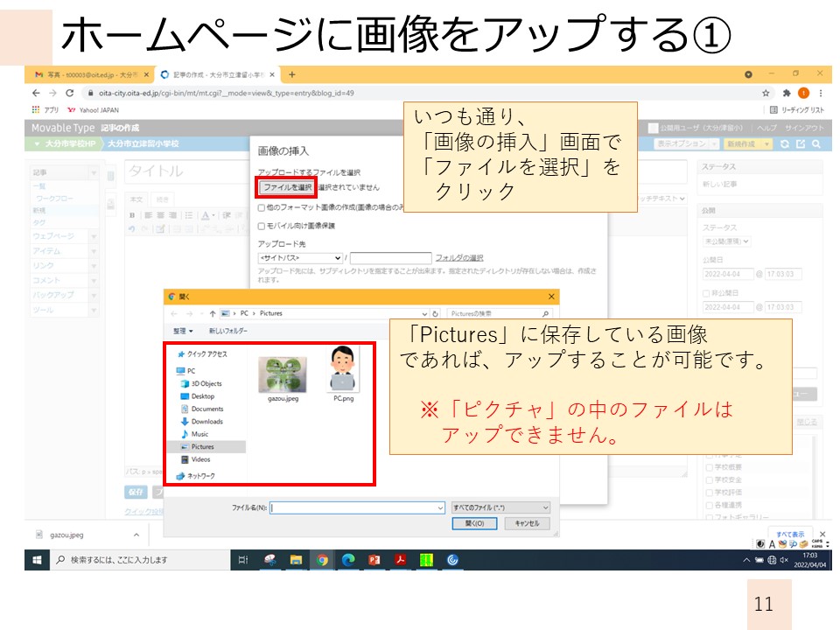
Task: Open the text color picker in the editor
Action: (205, 215)
